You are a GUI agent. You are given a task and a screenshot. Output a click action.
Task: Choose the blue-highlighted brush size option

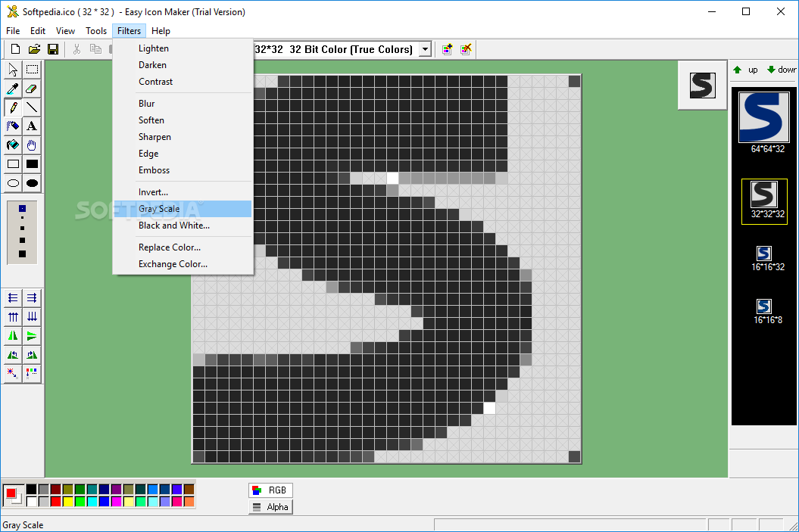coord(23,209)
